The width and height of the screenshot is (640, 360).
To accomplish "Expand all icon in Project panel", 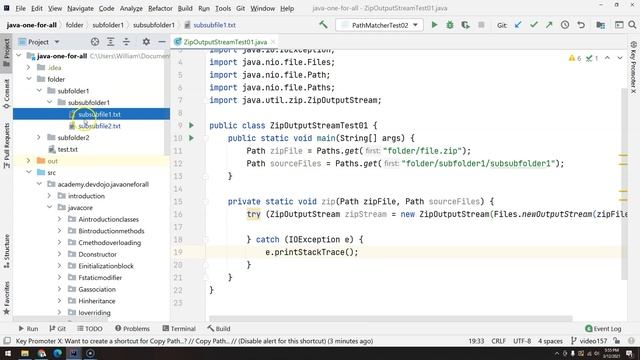I will [111, 42].
